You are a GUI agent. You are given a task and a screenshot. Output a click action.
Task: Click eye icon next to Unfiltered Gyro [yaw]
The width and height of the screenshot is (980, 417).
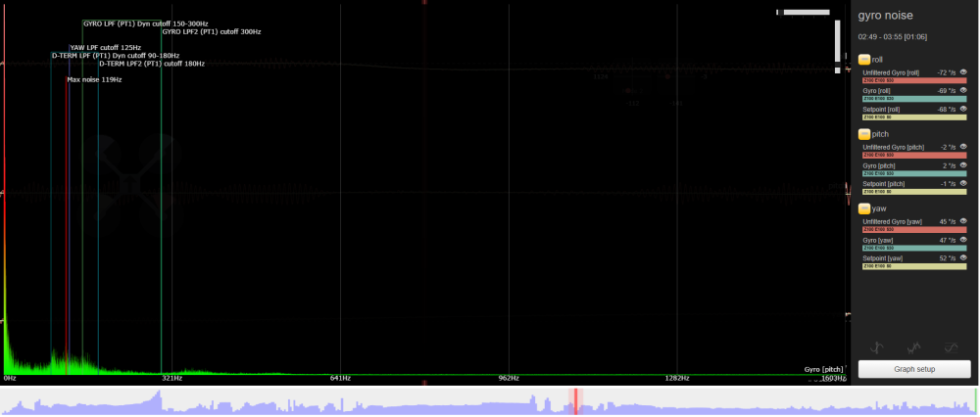(963, 221)
